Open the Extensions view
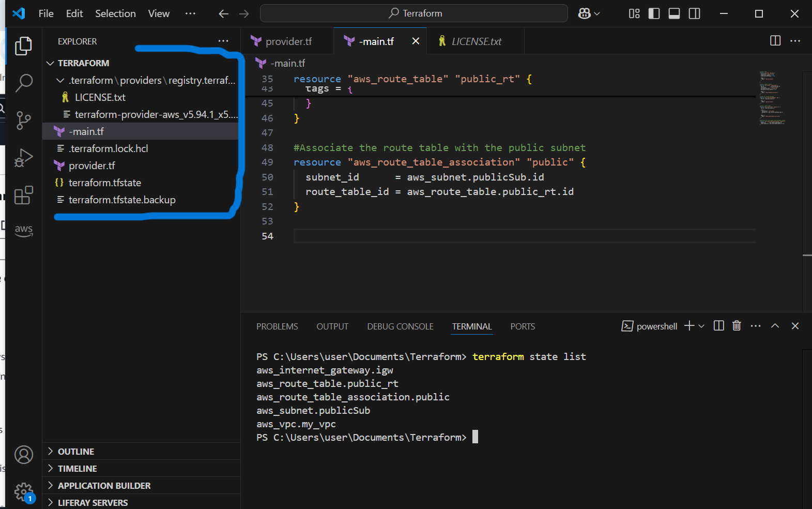812x509 pixels. click(24, 195)
